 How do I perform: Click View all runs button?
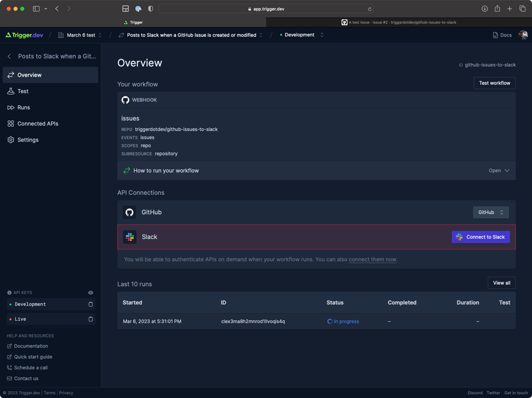(x=501, y=283)
